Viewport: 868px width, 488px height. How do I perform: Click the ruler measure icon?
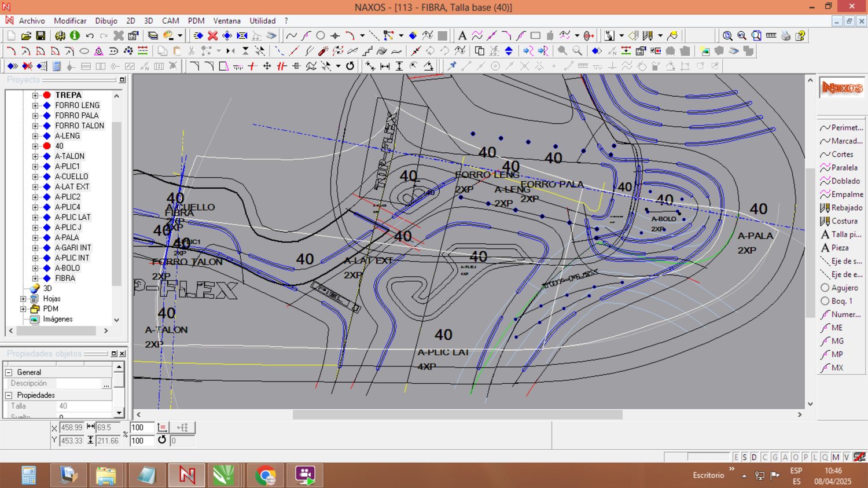771,36
